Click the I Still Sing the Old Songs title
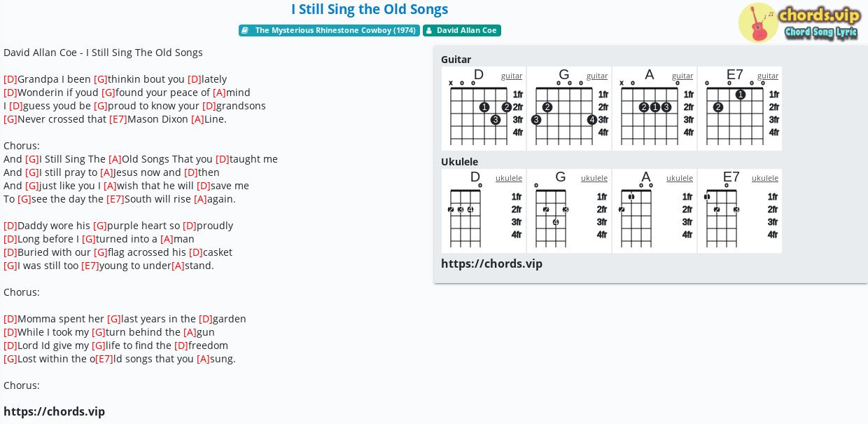 [370, 9]
